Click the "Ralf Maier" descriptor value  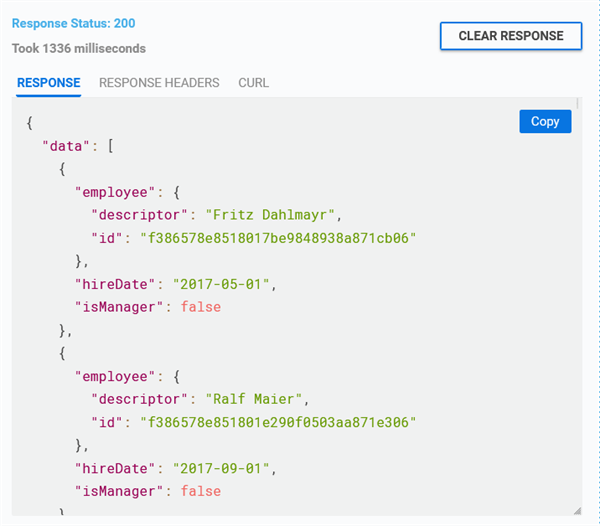tap(254, 399)
